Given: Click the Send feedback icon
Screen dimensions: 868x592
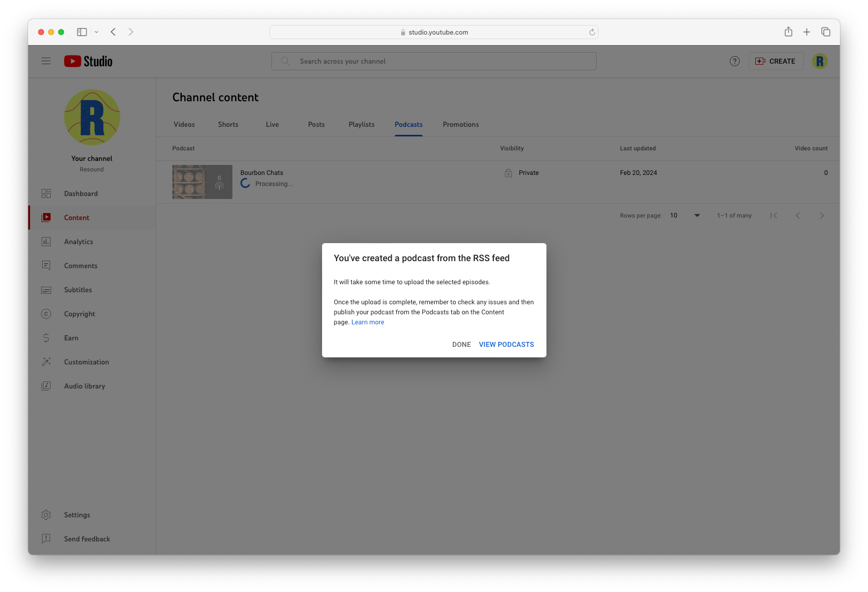Looking at the screenshot, I should tap(46, 539).
